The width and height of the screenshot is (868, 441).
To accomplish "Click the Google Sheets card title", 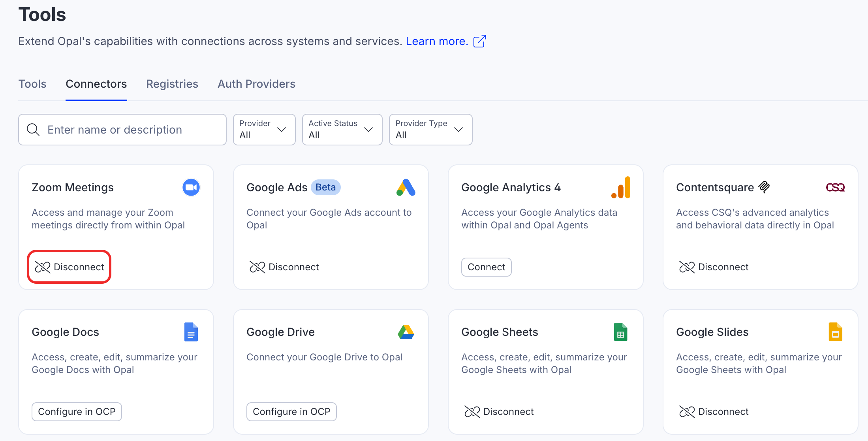I will point(500,332).
